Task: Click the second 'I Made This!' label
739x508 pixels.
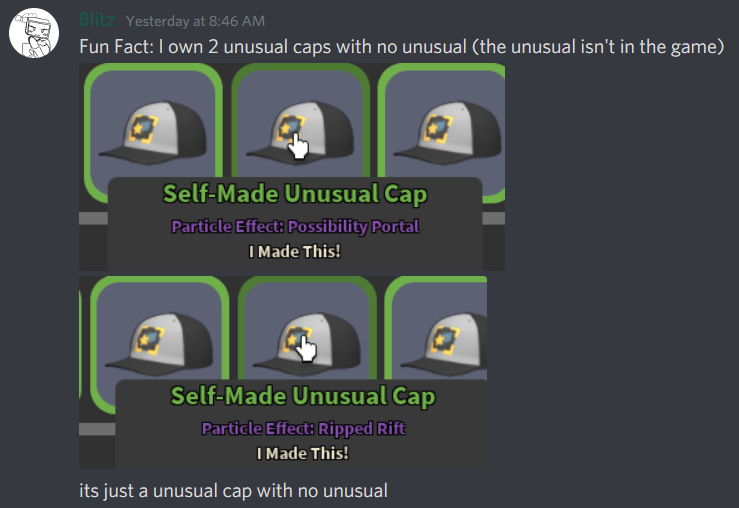Action: tap(303, 453)
